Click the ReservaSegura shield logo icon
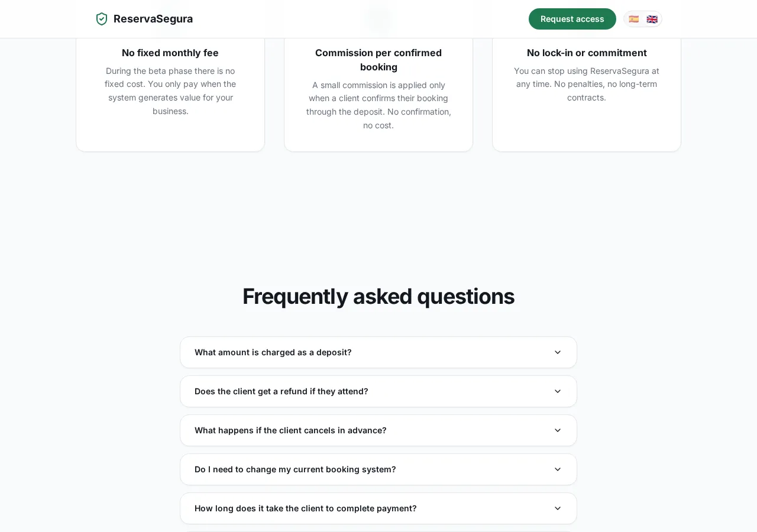Viewport: 757px width, 532px height. click(101, 19)
